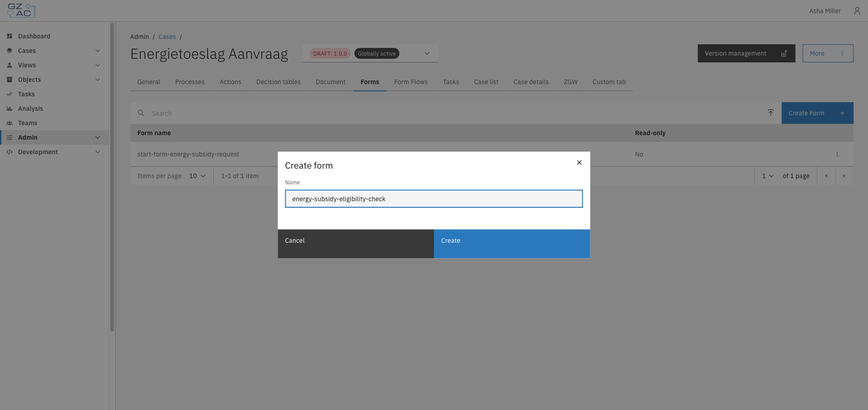Click the Version management icon

tap(784, 53)
